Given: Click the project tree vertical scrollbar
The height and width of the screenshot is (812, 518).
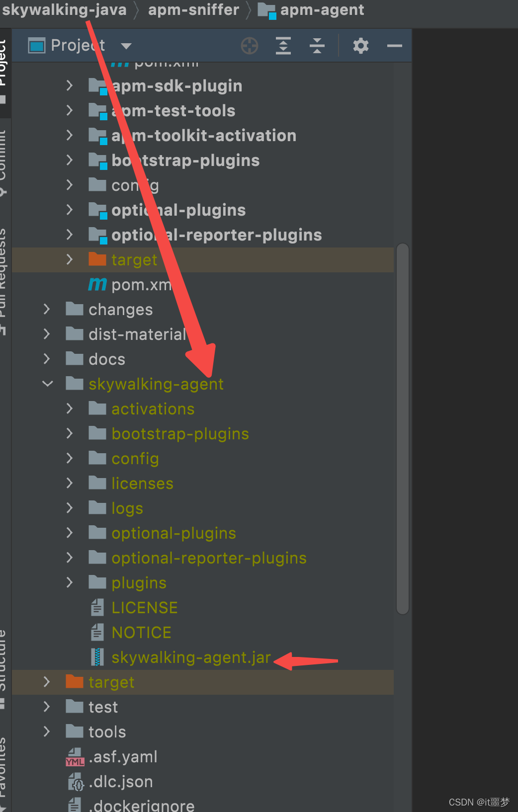Looking at the screenshot, I should pos(403,428).
